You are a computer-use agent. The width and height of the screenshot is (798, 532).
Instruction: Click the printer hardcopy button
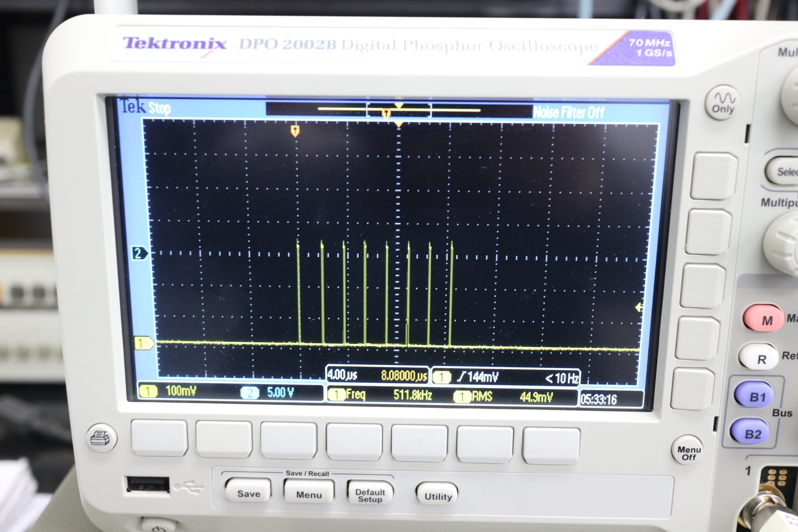click(101, 438)
